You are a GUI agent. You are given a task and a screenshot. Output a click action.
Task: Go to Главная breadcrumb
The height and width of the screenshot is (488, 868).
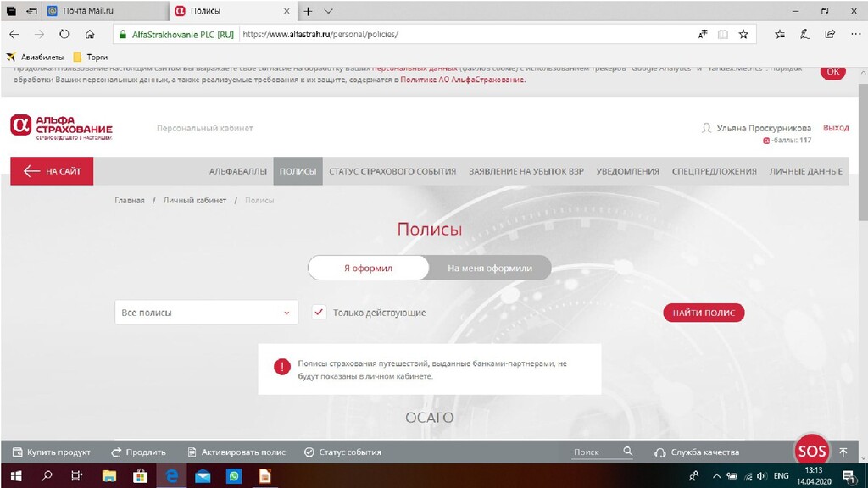(130, 200)
